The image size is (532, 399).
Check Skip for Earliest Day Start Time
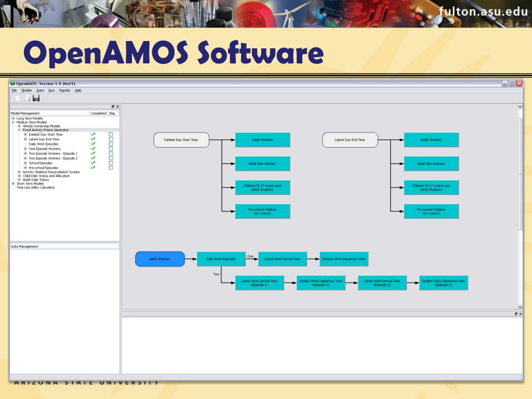[x=111, y=135]
